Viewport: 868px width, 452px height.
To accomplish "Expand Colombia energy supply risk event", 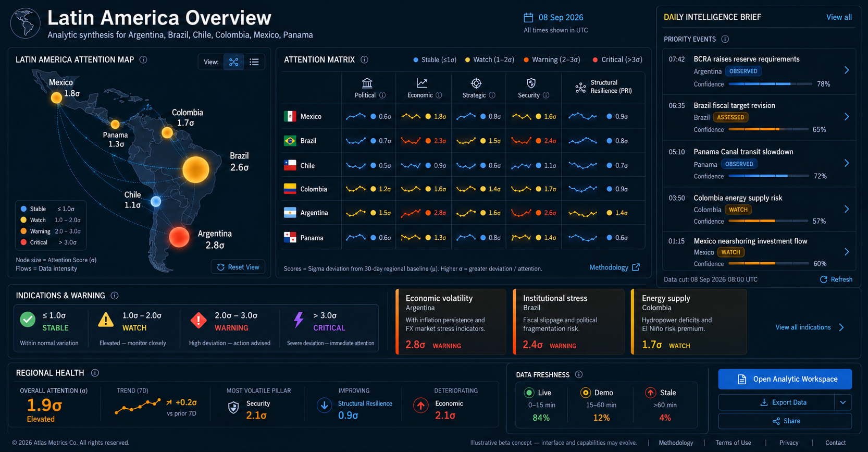I will point(847,209).
